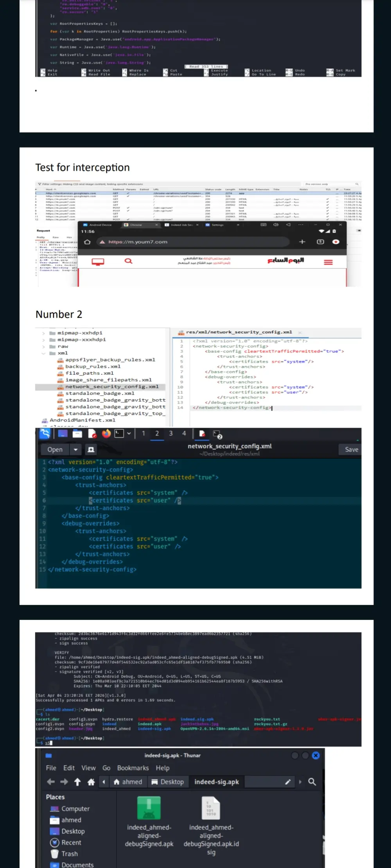The width and height of the screenshot is (391, 868).
Task: Select Computer in Places sidebar
Action: 70,809
